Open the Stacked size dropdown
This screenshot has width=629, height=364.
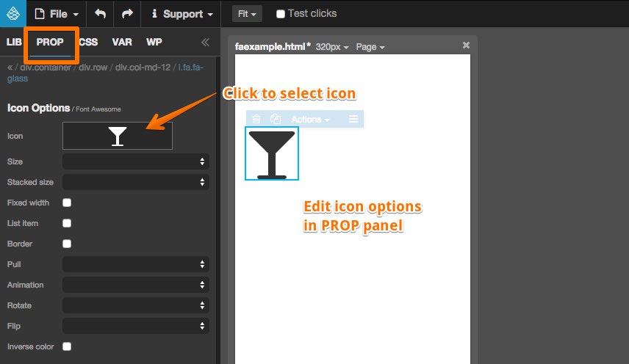(136, 182)
